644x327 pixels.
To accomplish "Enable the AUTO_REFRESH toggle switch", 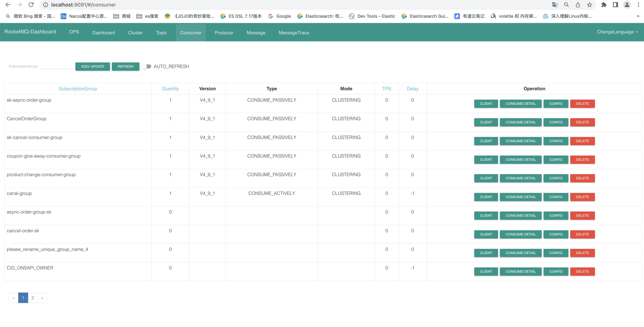I will pos(146,66).
